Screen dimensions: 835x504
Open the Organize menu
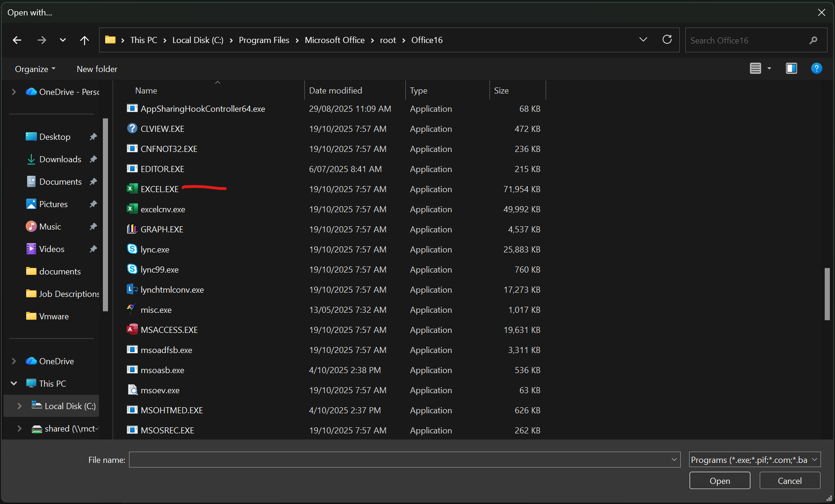point(35,69)
